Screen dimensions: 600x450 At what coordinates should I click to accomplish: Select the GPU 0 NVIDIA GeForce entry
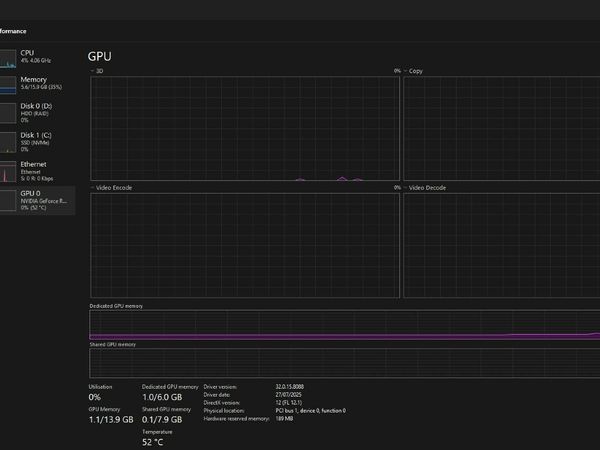tap(46, 200)
